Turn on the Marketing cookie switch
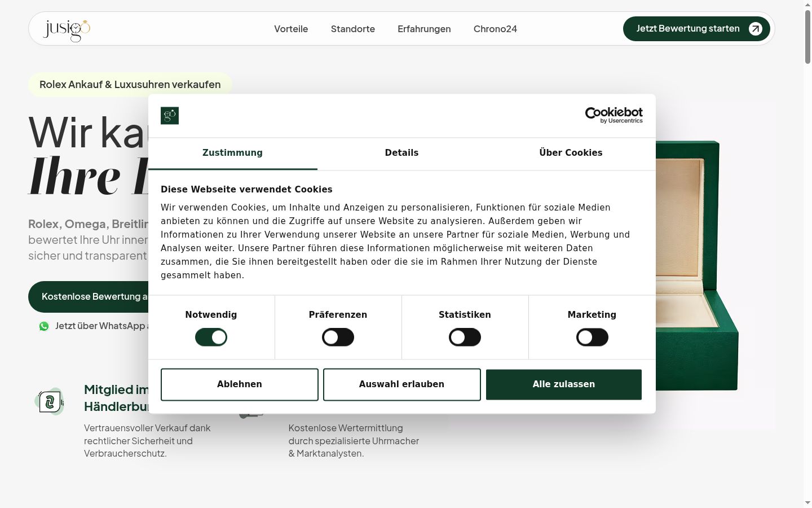The image size is (812, 508). [x=592, y=338]
